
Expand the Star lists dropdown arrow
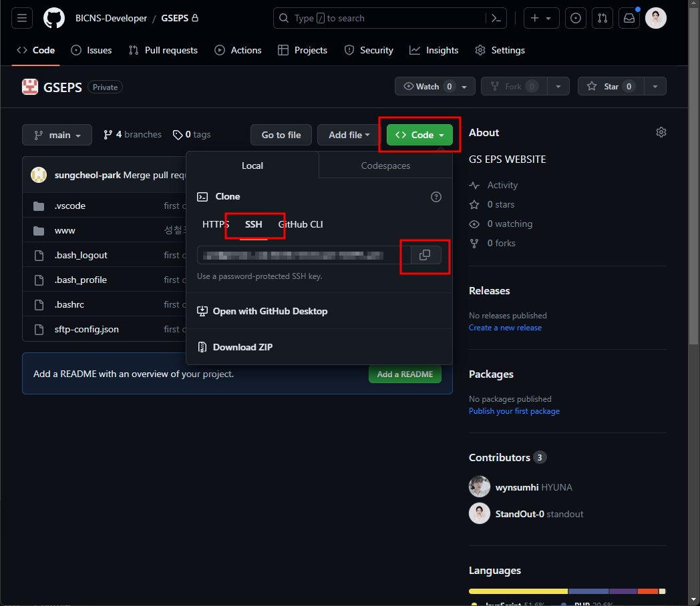(x=655, y=87)
